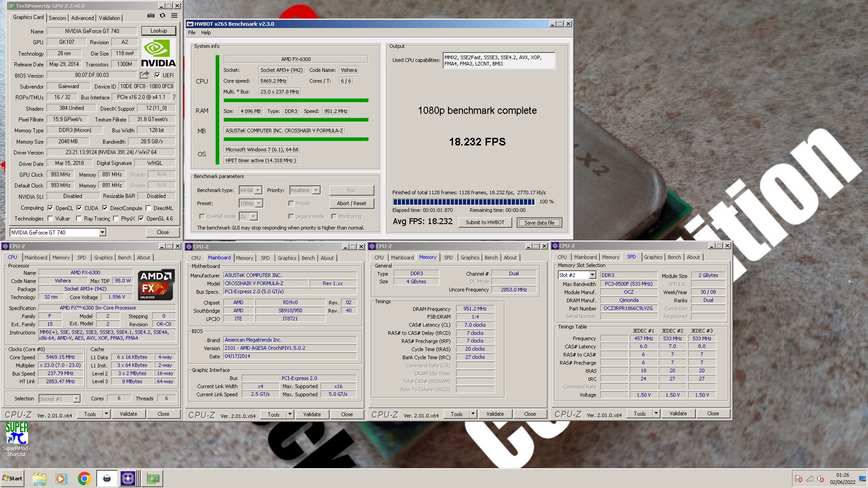Switch to HWBOT x265 taskbar item
The image size is (868, 488).
[107, 479]
